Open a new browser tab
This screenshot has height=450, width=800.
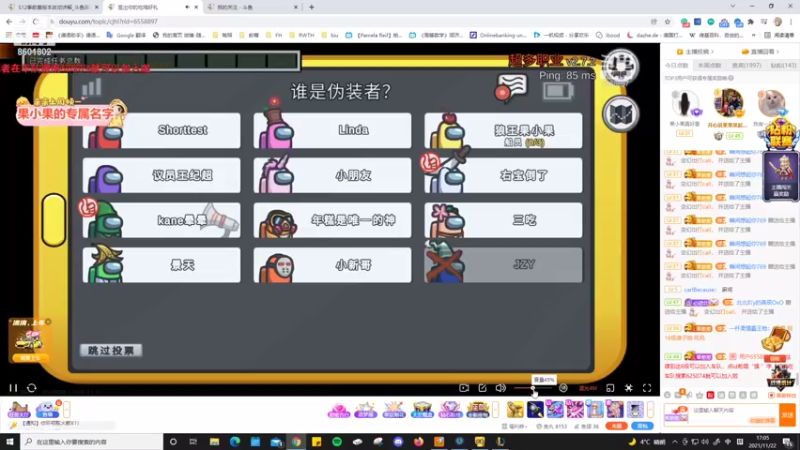(x=311, y=7)
